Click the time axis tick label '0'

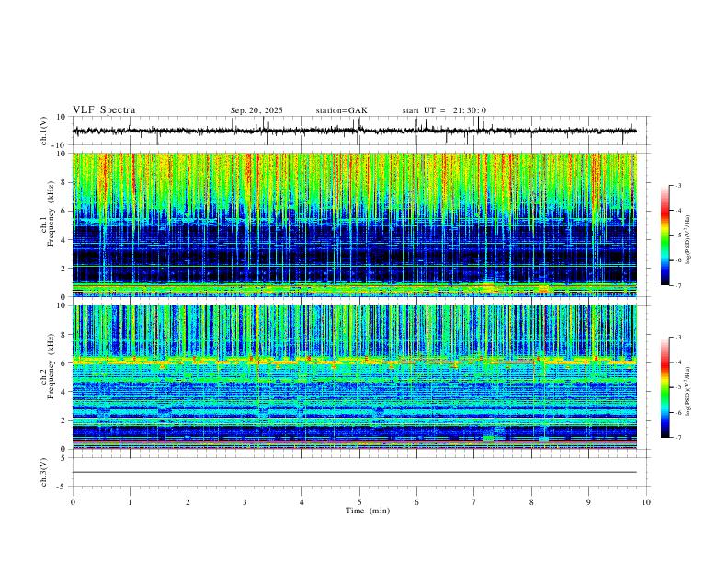(73, 502)
